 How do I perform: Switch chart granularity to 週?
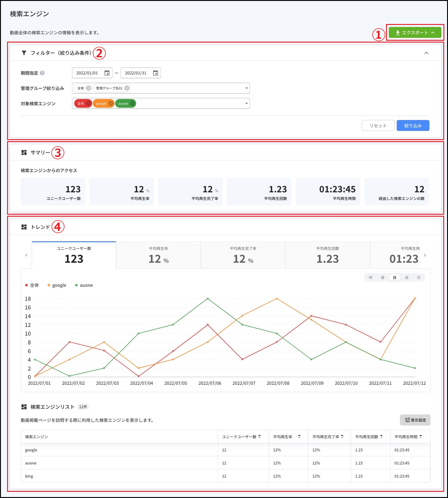[x=407, y=277]
